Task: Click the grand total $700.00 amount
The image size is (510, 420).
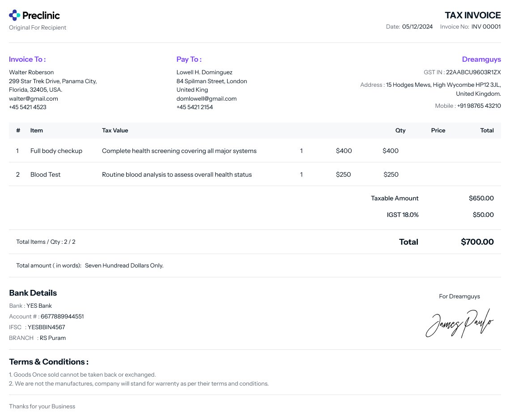Action: (477, 242)
